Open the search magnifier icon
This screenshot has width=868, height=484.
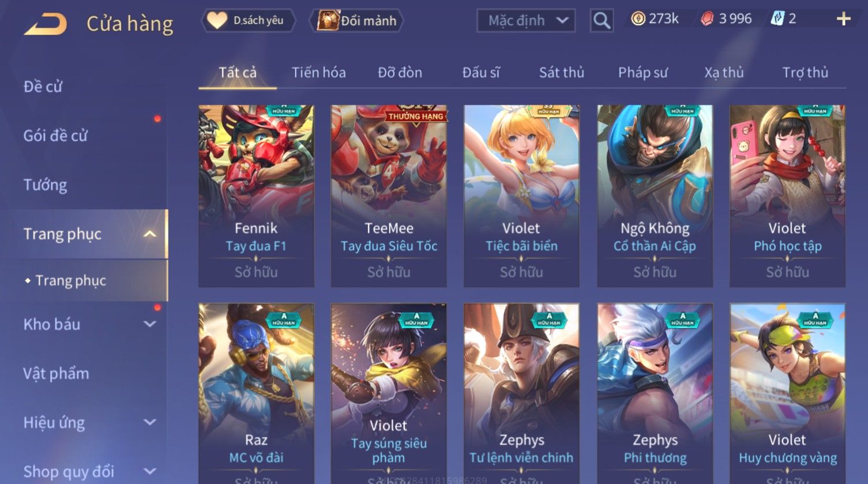pyautogui.click(x=602, y=21)
